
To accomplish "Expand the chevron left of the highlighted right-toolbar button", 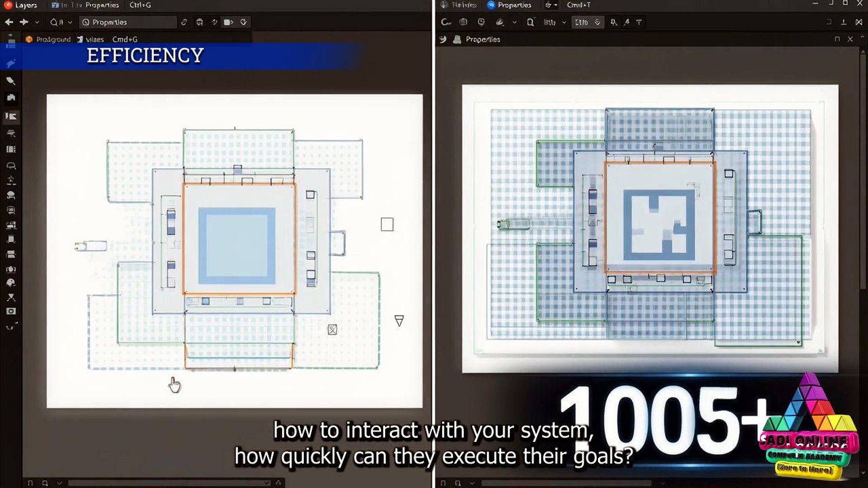I will pyautogui.click(x=564, y=22).
